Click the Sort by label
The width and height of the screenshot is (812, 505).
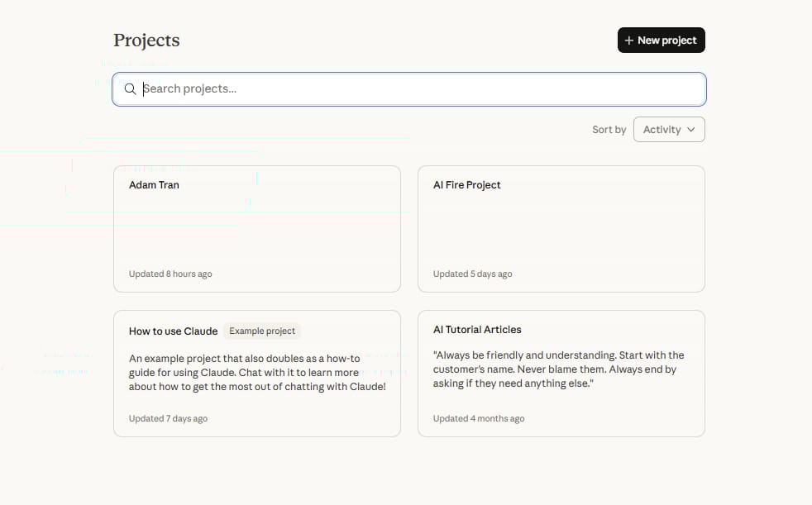[609, 129]
